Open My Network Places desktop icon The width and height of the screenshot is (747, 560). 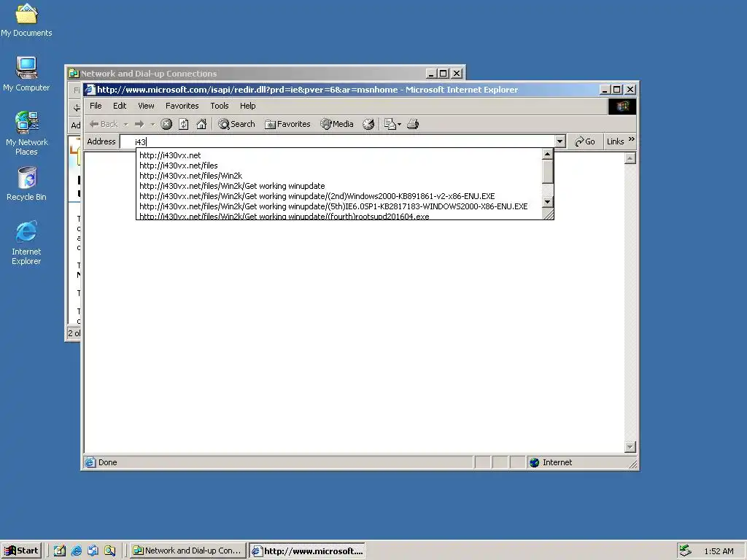click(x=26, y=133)
